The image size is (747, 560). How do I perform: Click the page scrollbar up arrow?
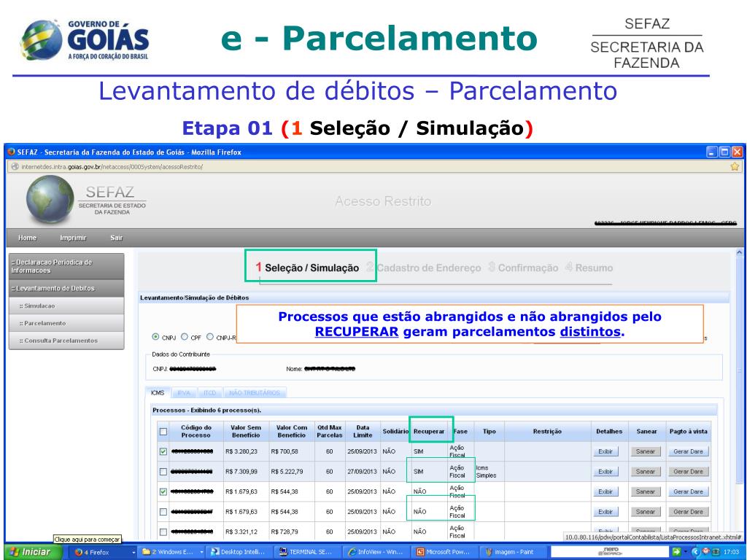click(x=740, y=252)
